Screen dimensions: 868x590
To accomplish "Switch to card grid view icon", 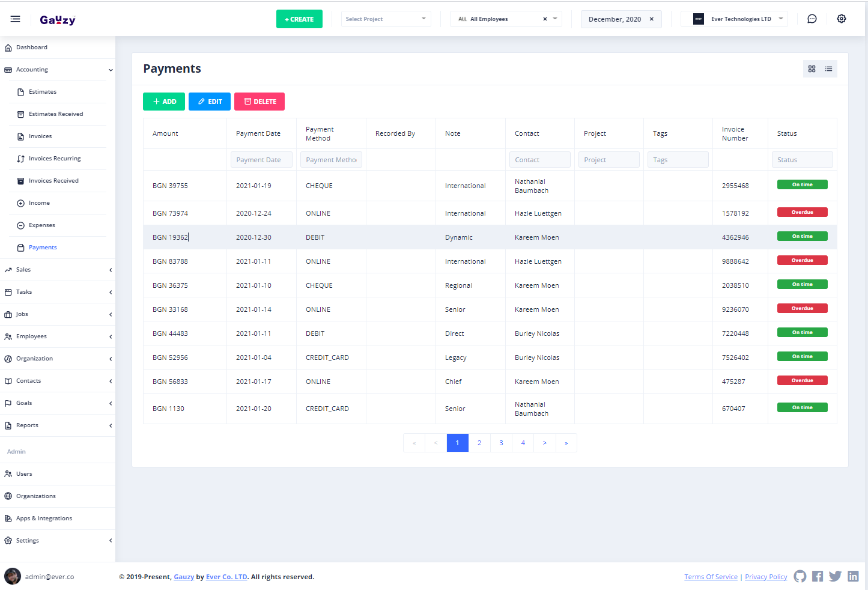I will 812,69.
